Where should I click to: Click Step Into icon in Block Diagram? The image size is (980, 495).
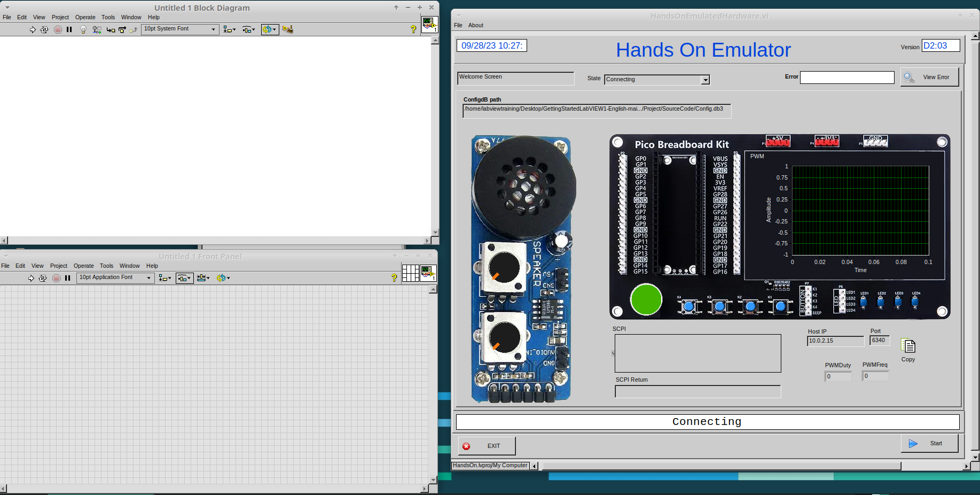click(x=111, y=30)
